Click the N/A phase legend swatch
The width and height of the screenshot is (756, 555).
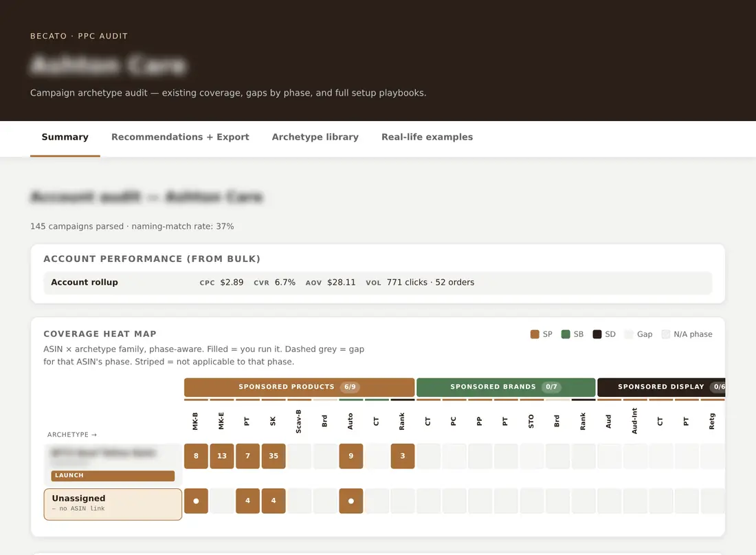[666, 334]
